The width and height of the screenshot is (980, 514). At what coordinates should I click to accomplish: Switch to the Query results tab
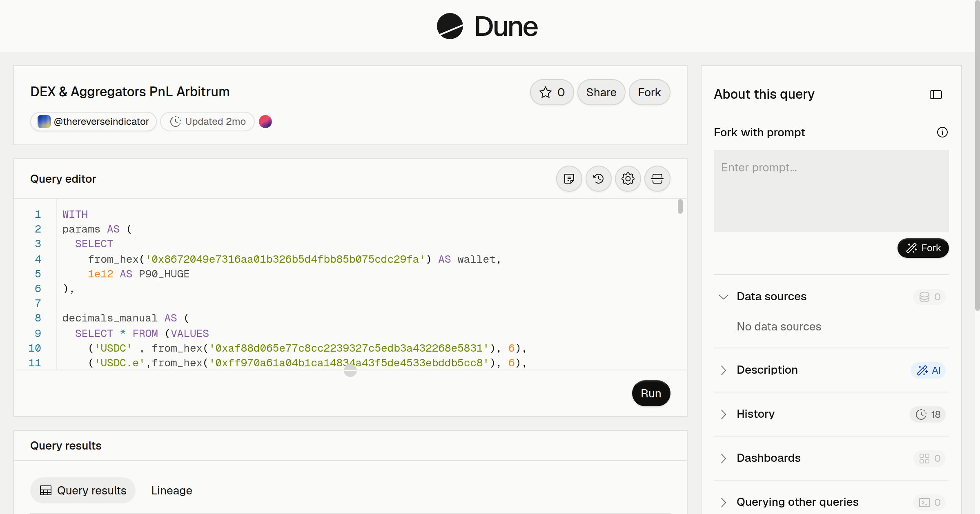[x=83, y=490]
